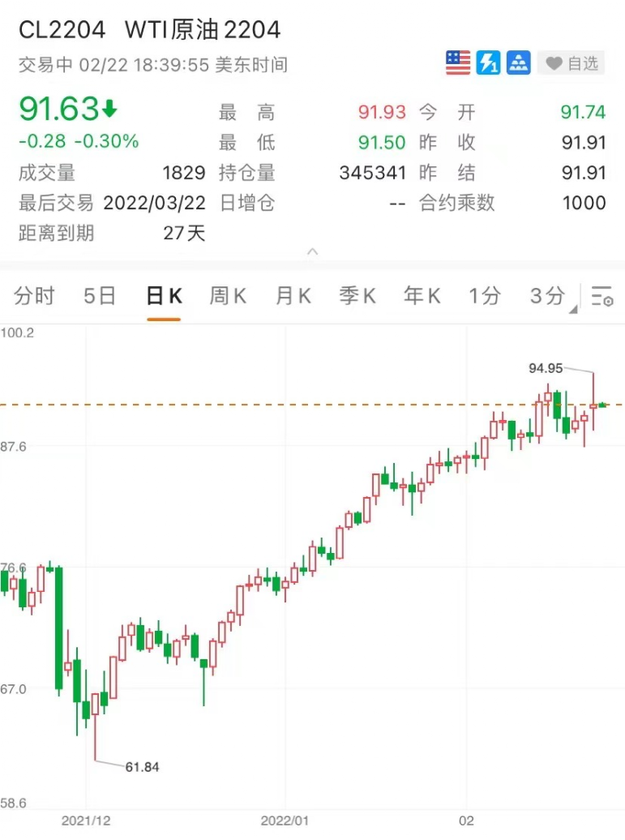Tap the trading status time 02/22 18:39:55

click(144, 65)
